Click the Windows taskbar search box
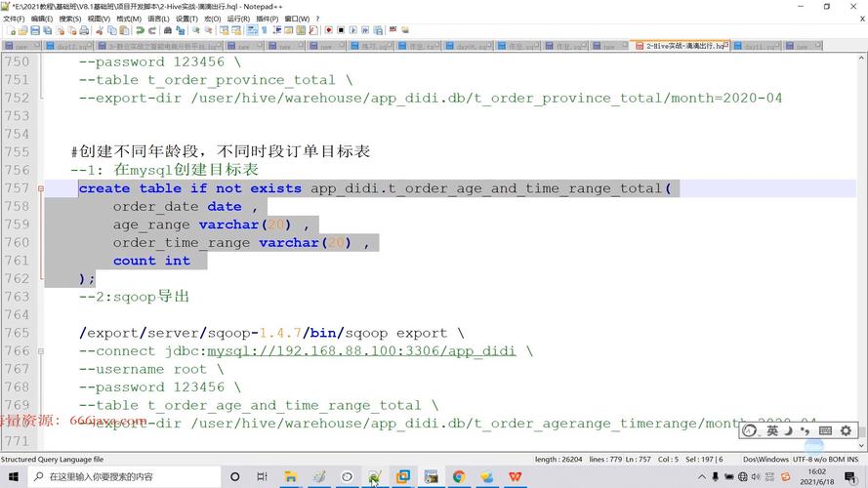This screenshot has width=868, height=488. 124,476
